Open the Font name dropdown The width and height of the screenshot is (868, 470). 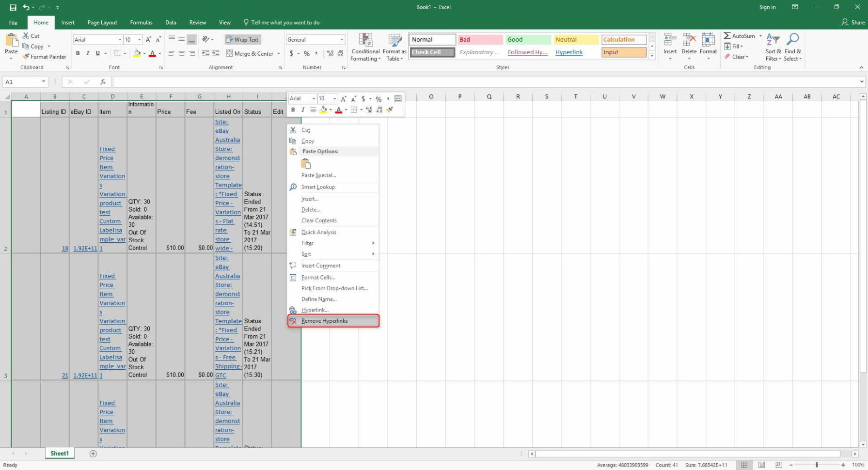(x=120, y=39)
